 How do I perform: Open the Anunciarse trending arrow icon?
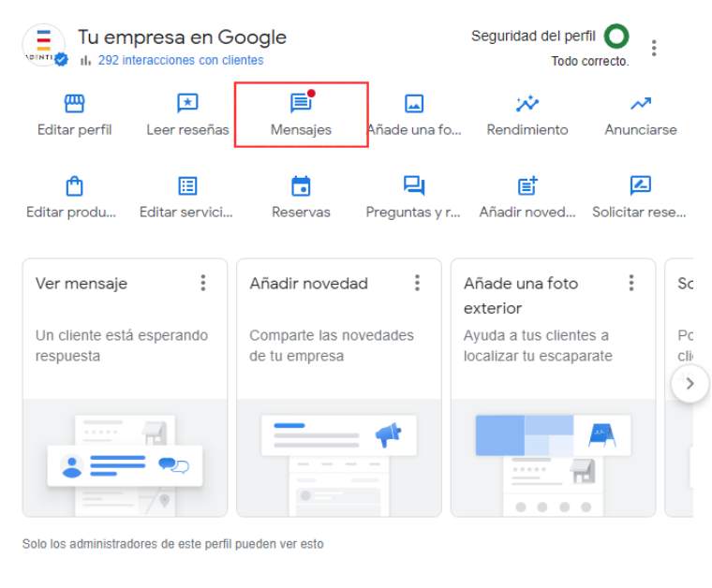click(641, 104)
